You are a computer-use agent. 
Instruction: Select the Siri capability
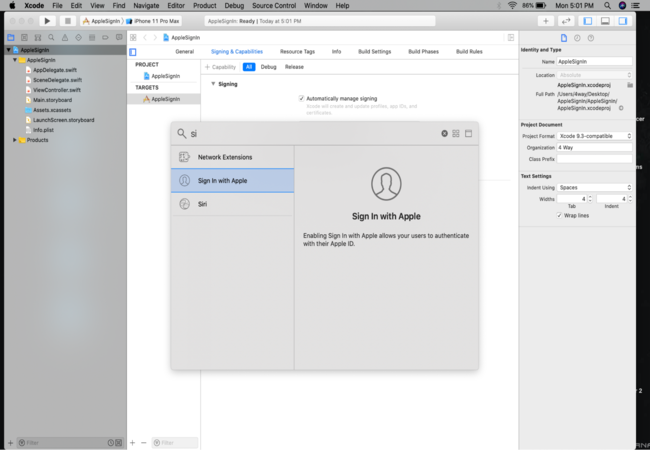(x=233, y=204)
